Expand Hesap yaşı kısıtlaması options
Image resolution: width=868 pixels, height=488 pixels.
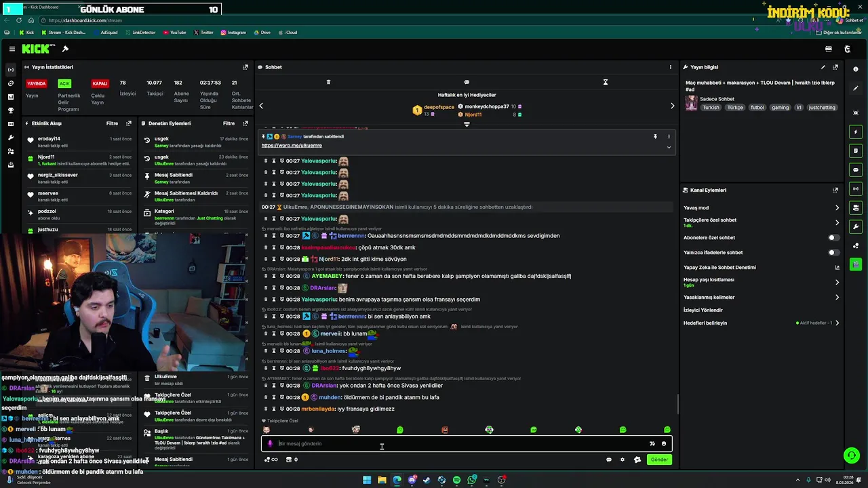[837, 282]
